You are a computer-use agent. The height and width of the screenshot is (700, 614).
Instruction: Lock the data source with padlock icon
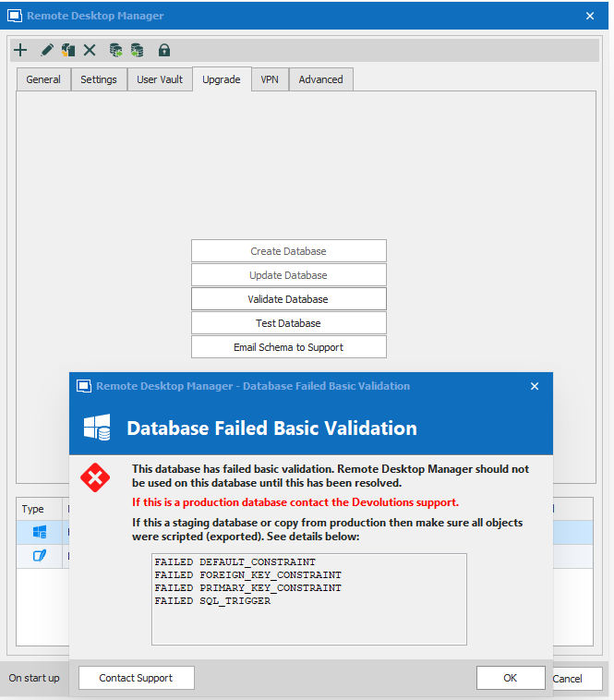point(164,50)
